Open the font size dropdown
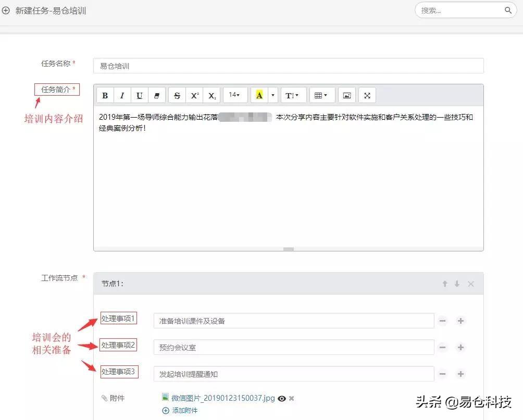 click(234, 95)
